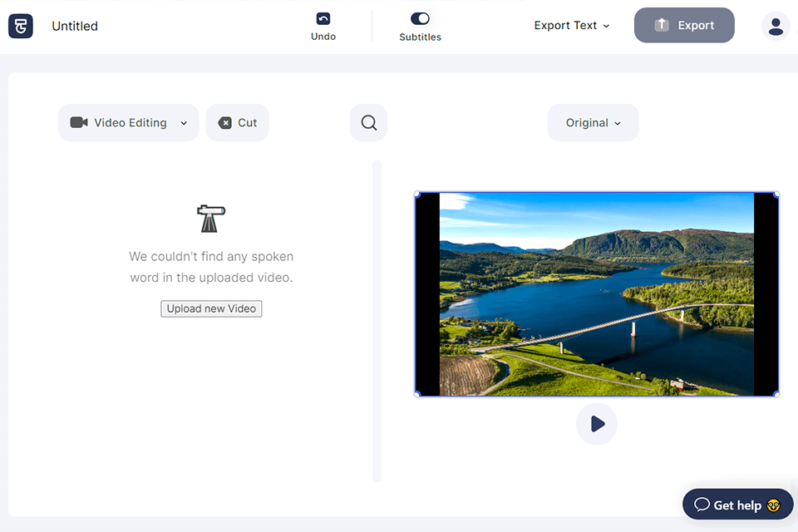Click the video's bottom-right corner handle
The height and width of the screenshot is (532, 798).
point(776,394)
